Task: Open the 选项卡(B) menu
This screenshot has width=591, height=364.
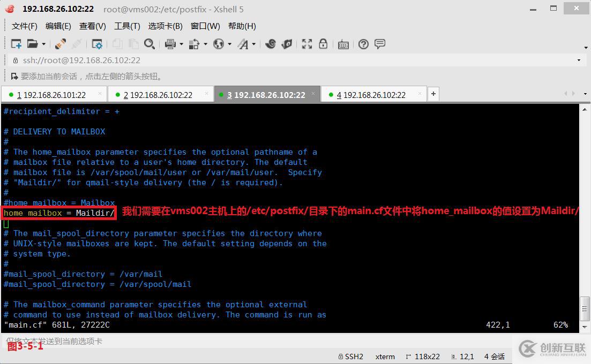Action: point(165,26)
